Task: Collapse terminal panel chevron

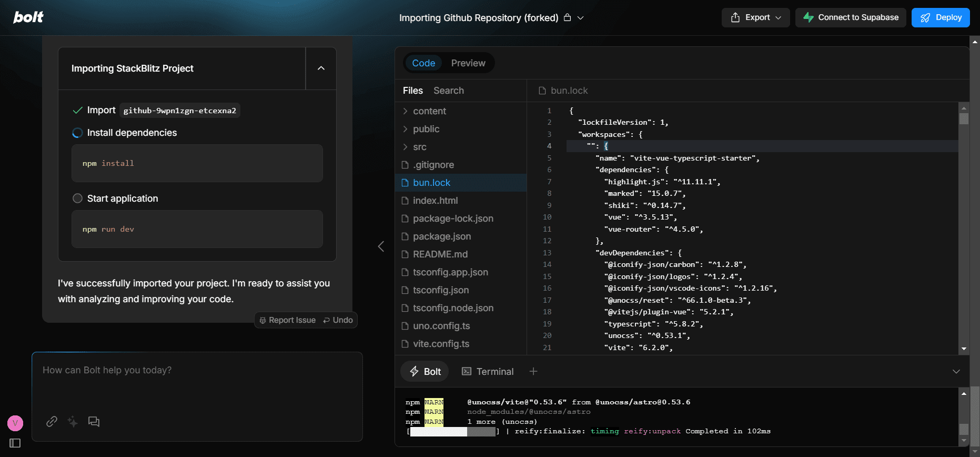Action: pos(956,371)
